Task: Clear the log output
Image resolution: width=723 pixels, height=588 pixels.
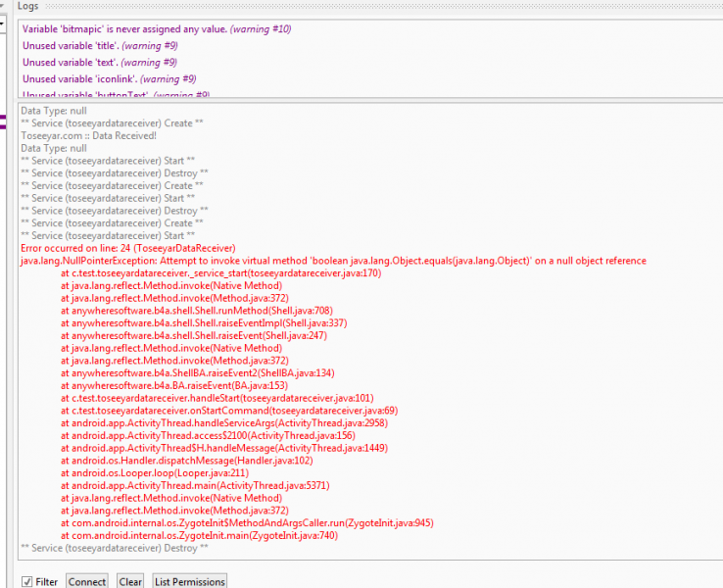Action: tap(130, 581)
